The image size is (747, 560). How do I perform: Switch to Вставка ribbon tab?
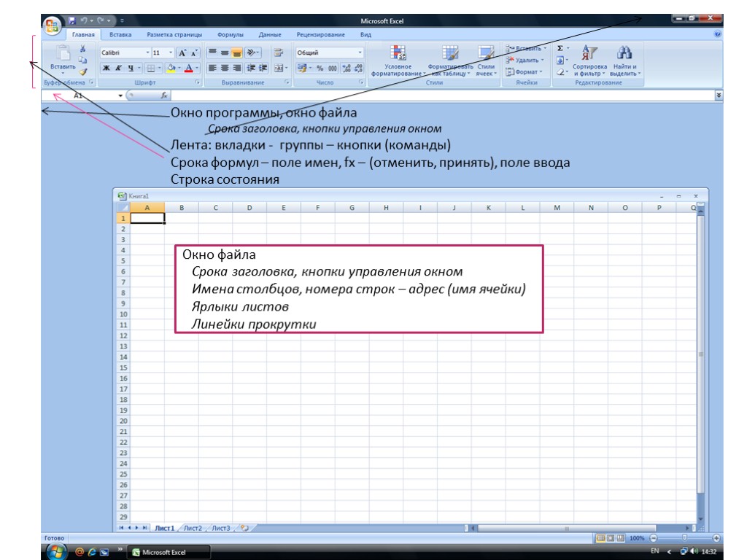[120, 35]
